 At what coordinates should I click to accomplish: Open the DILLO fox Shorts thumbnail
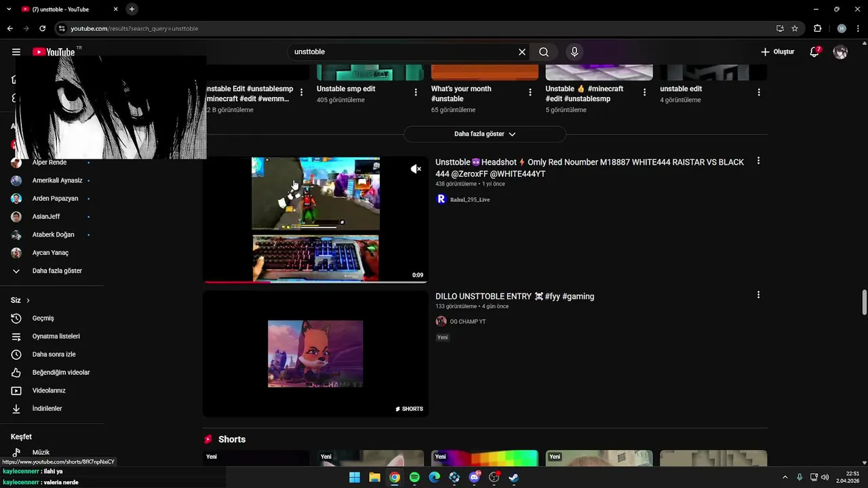[315, 354]
